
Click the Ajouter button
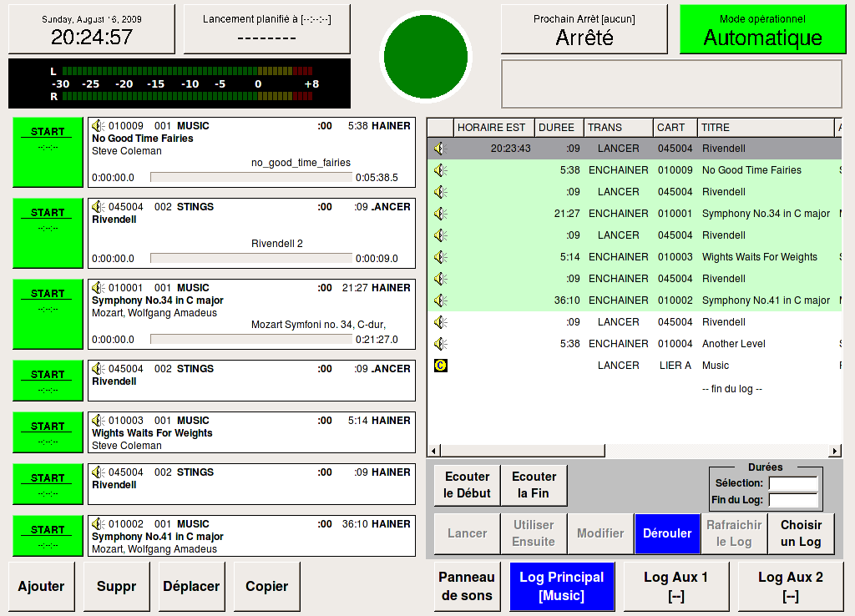pyautogui.click(x=41, y=586)
